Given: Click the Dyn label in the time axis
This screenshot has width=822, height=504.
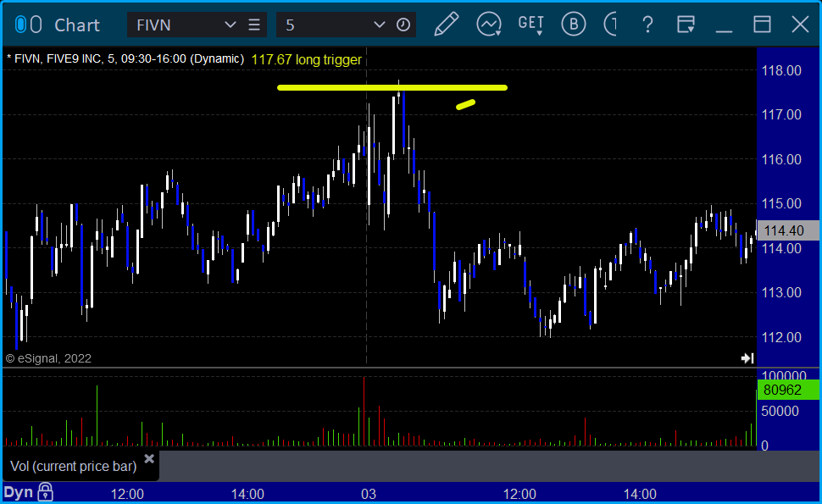Looking at the screenshot, I should click(x=19, y=492).
